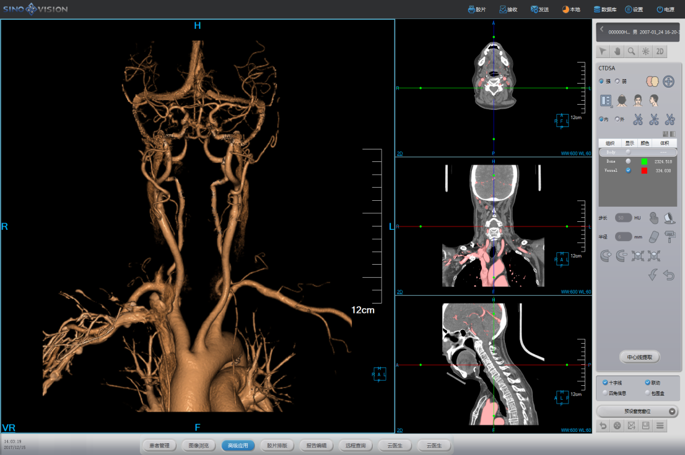Toggle Bone tissue visibility checkbox
Screen dimensions: 685x455
coord(628,161)
